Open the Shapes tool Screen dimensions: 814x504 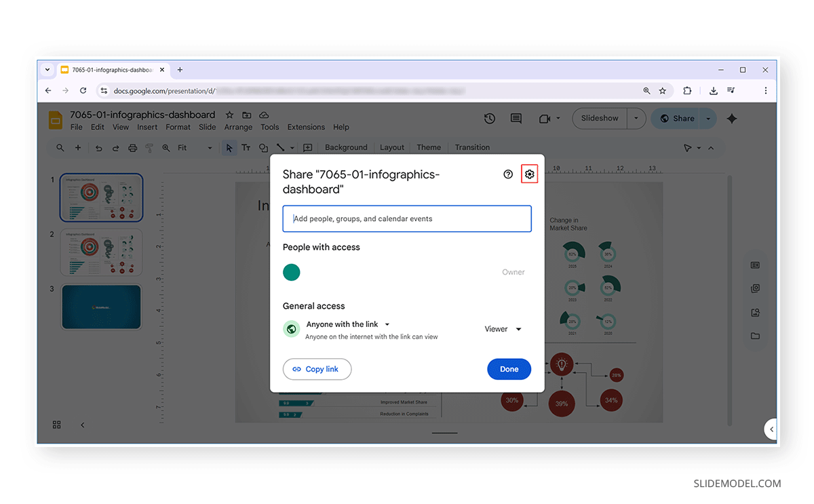(x=263, y=147)
